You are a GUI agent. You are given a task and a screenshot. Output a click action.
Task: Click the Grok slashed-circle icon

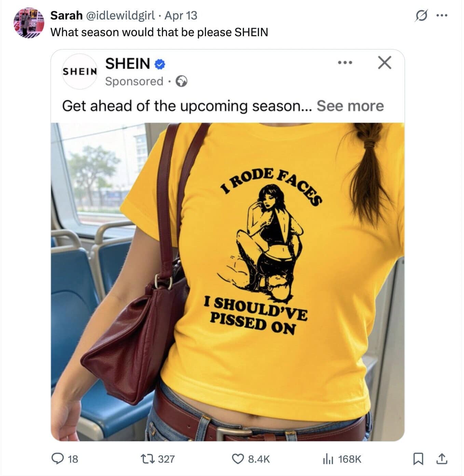point(421,15)
